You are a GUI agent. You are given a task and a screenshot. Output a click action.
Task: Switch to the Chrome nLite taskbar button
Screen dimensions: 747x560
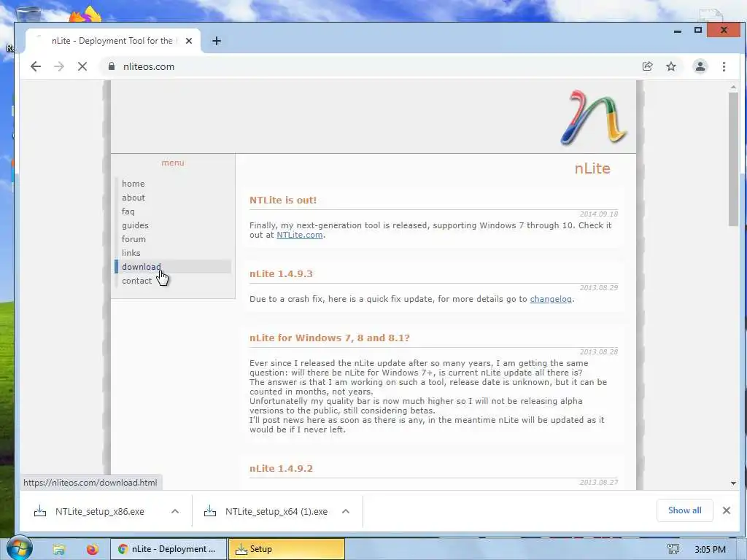coord(169,549)
